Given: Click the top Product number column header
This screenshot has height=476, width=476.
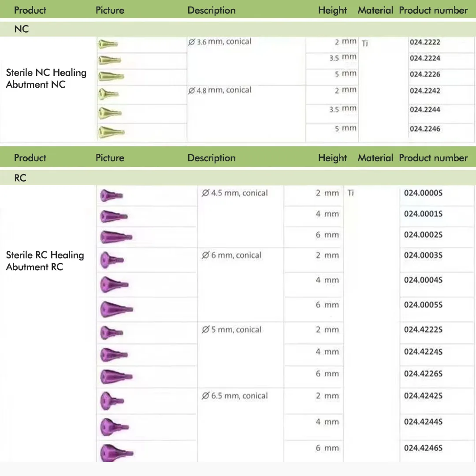Looking at the screenshot, I should coord(433,10).
